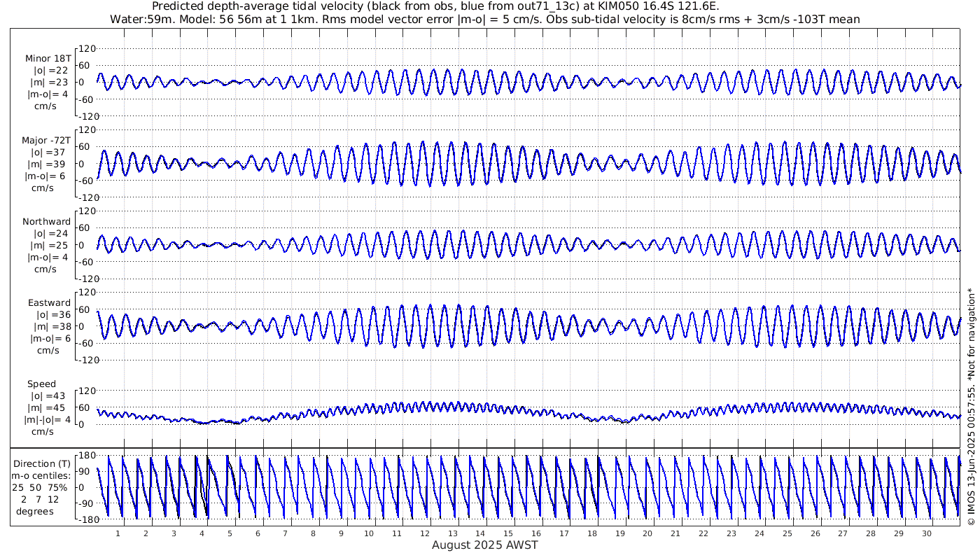Select the "Major -72T" panel label
The width and height of the screenshot is (980, 560).
click(45, 141)
